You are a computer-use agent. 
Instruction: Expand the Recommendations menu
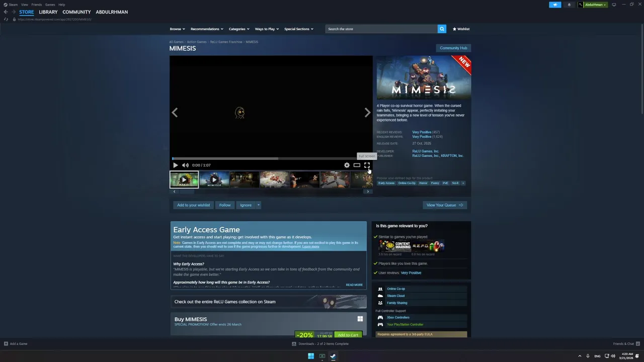[206, 29]
